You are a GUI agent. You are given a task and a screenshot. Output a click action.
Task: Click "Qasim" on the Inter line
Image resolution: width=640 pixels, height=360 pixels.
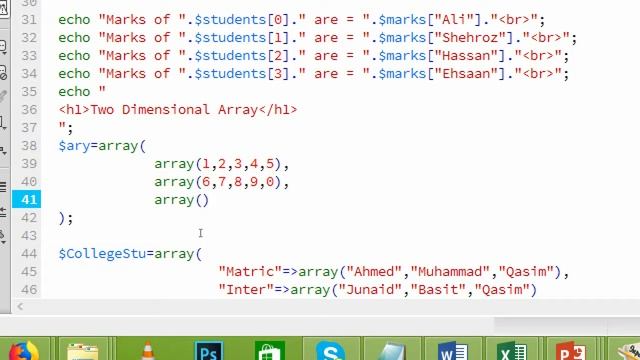pyautogui.click(x=502, y=289)
